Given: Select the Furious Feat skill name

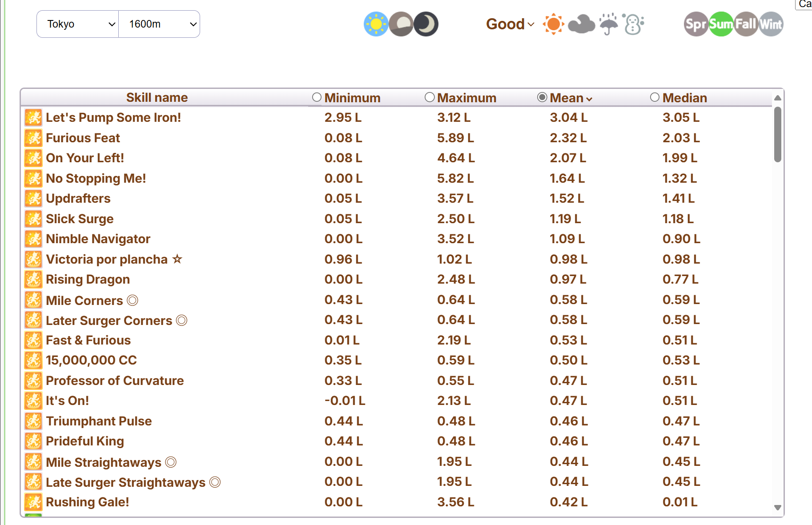Looking at the screenshot, I should (x=83, y=138).
